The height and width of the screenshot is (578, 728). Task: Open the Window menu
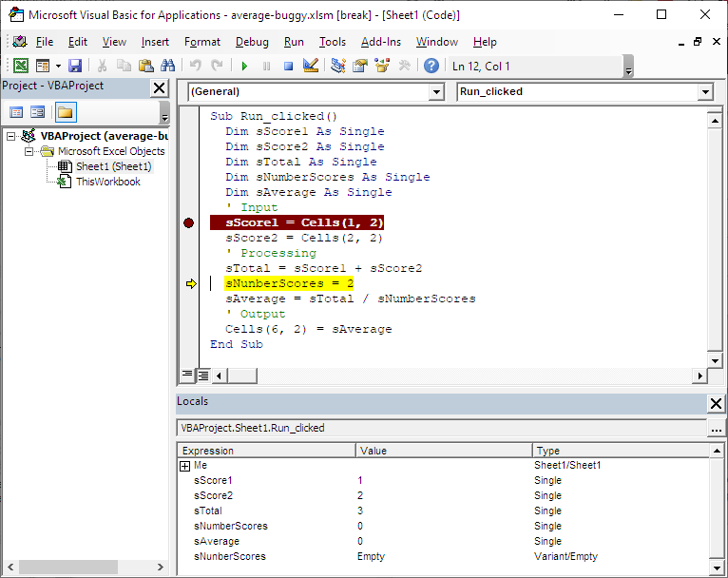437,42
